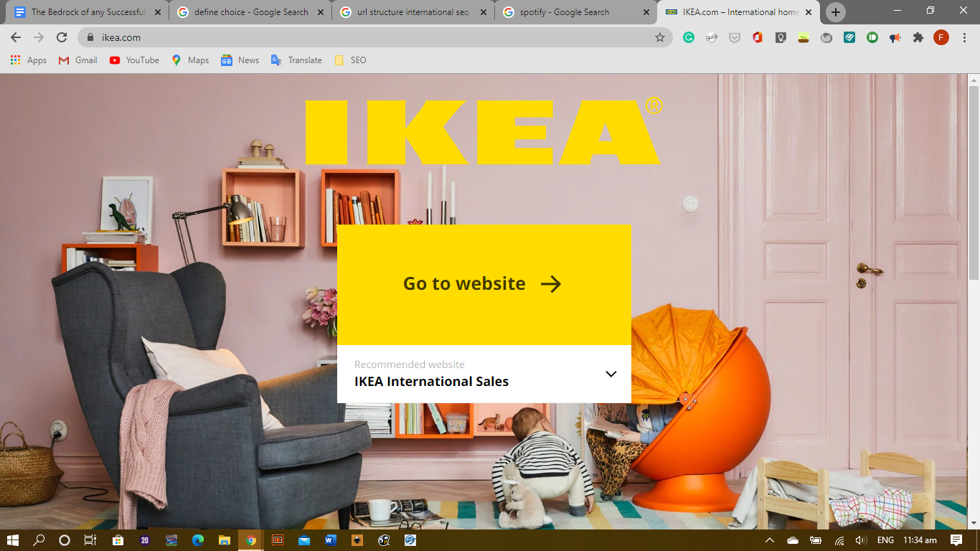The image size is (980, 551).
Task: Open the Microsoft Office extension
Action: click(758, 37)
